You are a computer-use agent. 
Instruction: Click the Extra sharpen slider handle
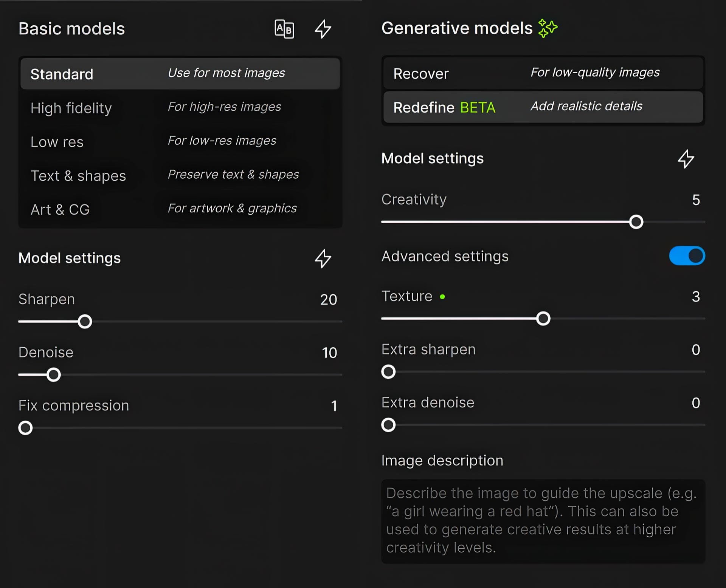pos(388,372)
